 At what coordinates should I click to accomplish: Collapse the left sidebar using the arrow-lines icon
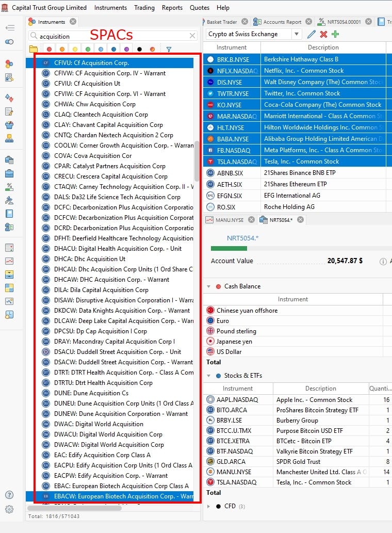(10, 27)
